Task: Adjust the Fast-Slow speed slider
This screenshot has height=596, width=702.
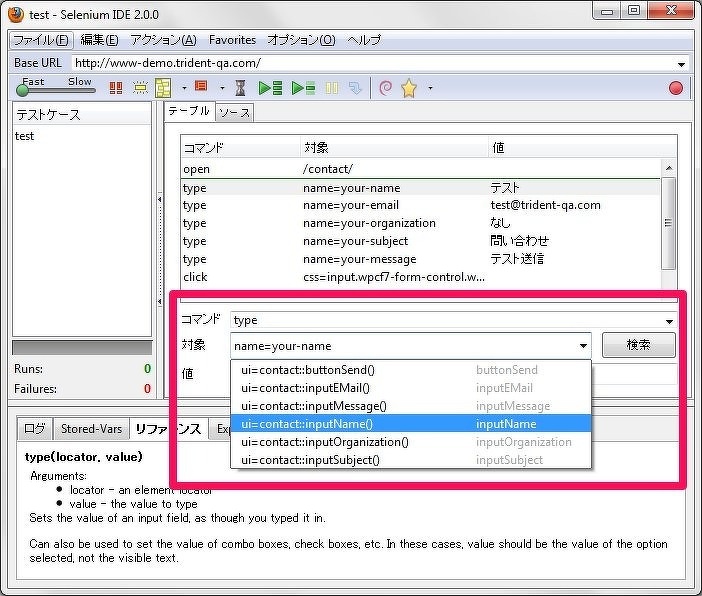Action: pos(24,91)
